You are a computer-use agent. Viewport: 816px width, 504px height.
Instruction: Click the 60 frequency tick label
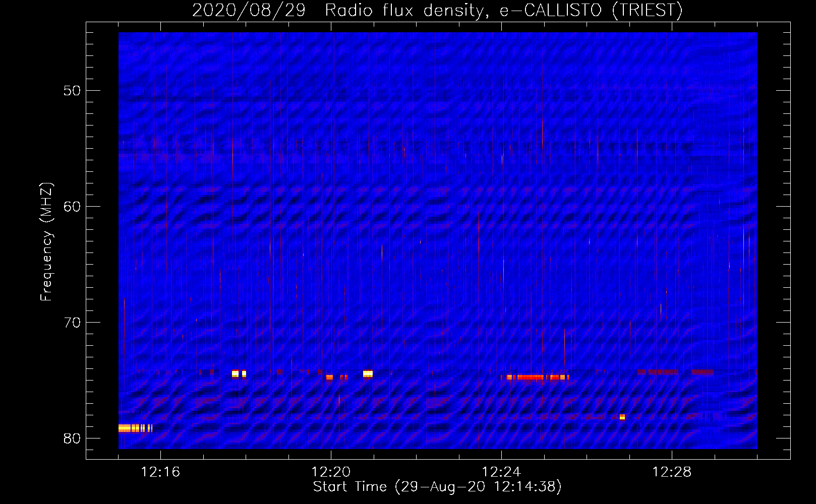(x=72, y=207)
